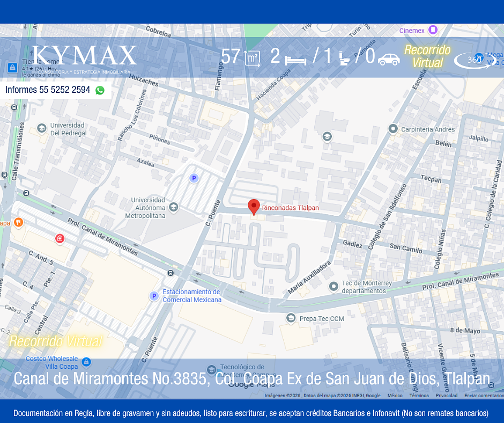Viewport: 504px width, 423px height.
Task: Click the Piñones street label
Action: tap(160, 139)
